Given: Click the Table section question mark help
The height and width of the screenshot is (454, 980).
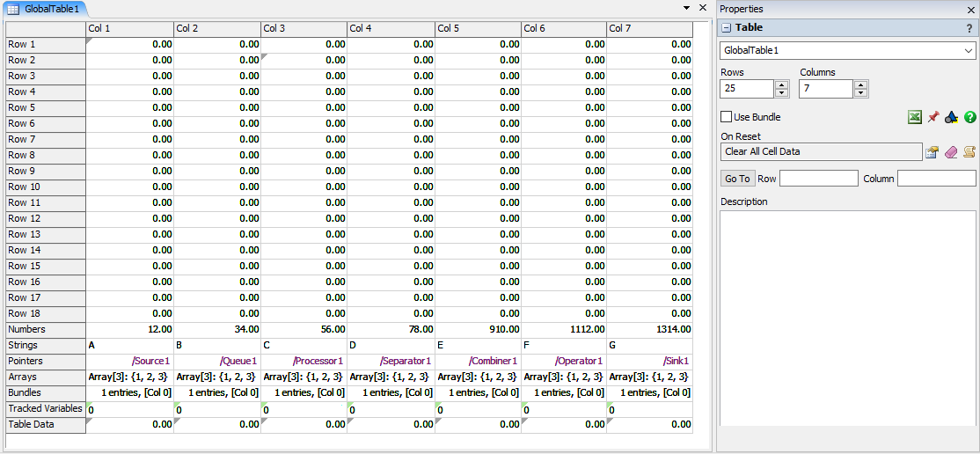Looking at the screenshot, I should [969, 28].
